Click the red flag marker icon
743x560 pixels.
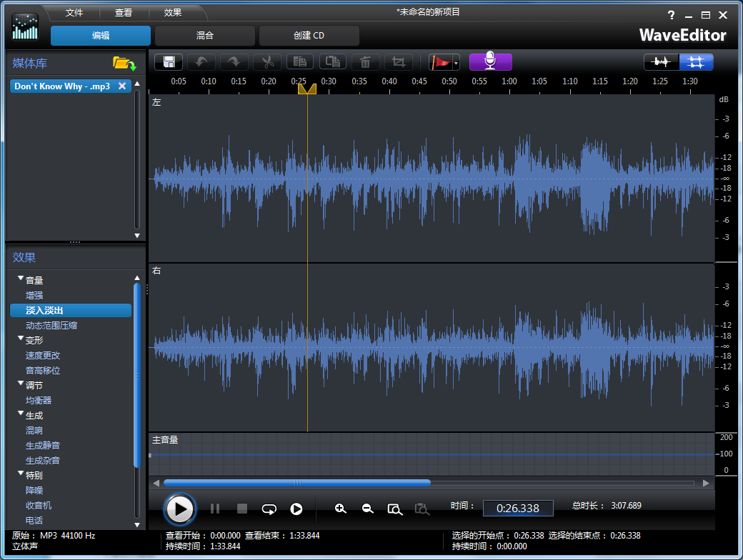tap(442, 62)
